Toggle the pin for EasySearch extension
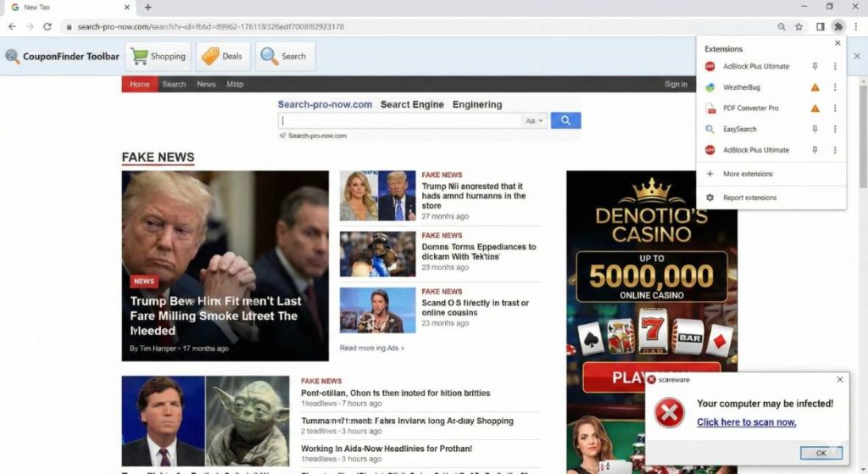Image resolution: width=868 pixels, height=474 pixels. (815, 129)
